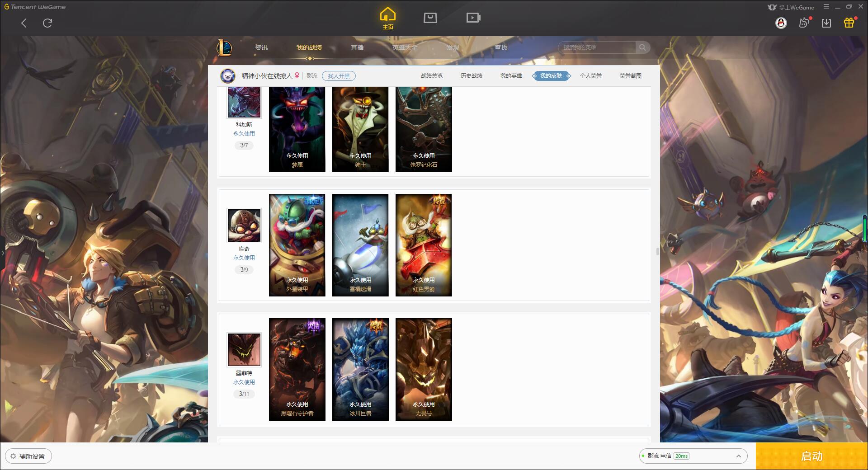Switch to 历史战绩 sub-tab
The image size is (868, 470).
click(472, 76)
